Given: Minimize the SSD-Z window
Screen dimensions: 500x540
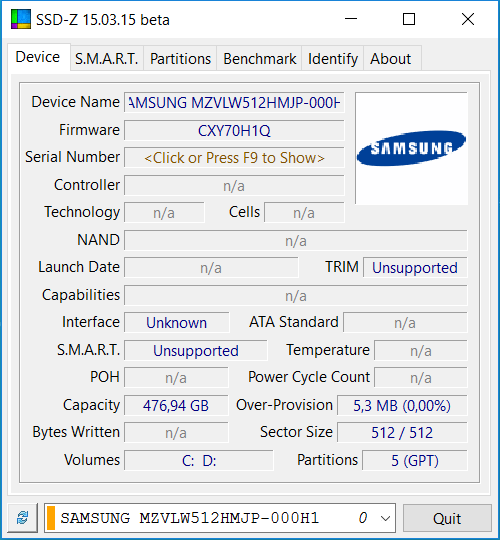Looking at the screenshot, I should [351, 19].
